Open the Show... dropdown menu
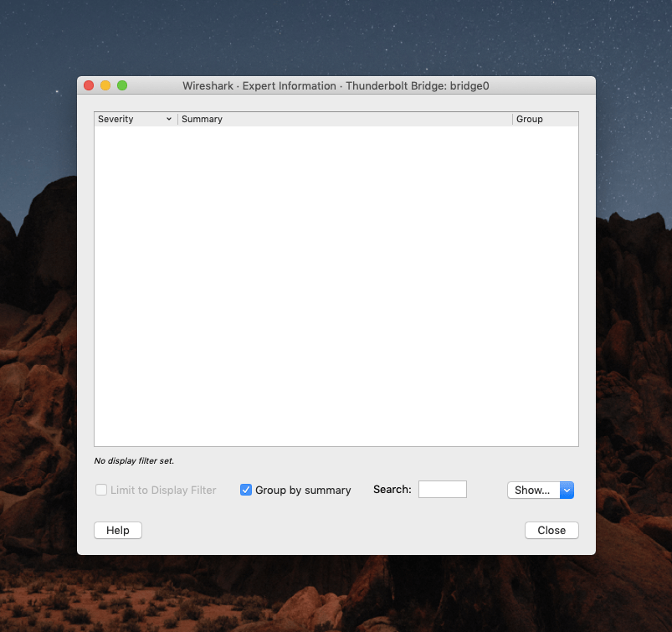Image resolution: width=672 pixels, height=632 pixels. [x=541, y=490]
